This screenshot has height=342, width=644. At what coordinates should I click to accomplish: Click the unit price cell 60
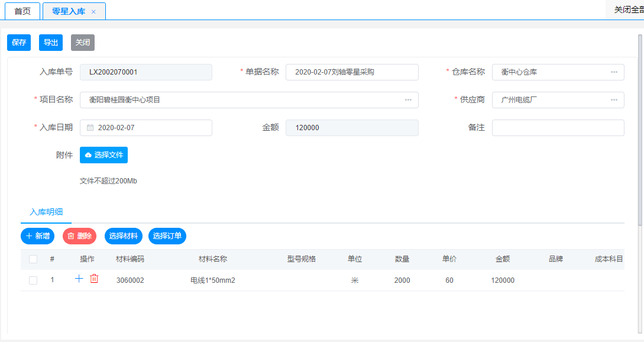click(449, 280)
